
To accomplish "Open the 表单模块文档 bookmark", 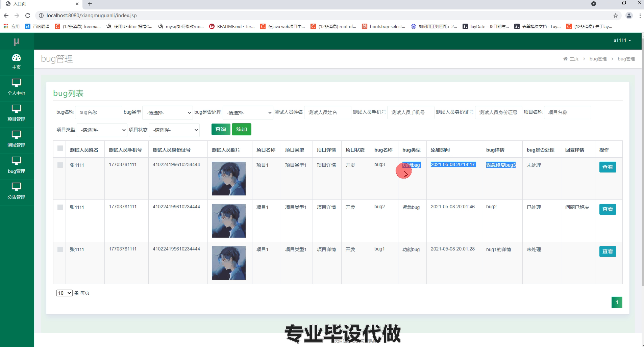I will [x=538, y=26].
